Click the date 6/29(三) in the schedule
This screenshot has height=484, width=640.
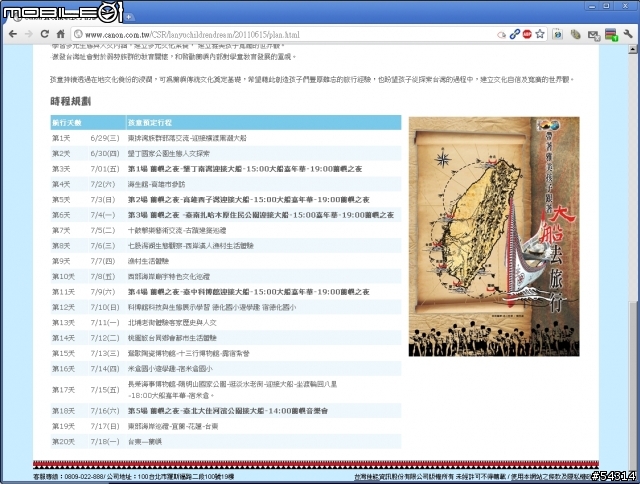105,138
